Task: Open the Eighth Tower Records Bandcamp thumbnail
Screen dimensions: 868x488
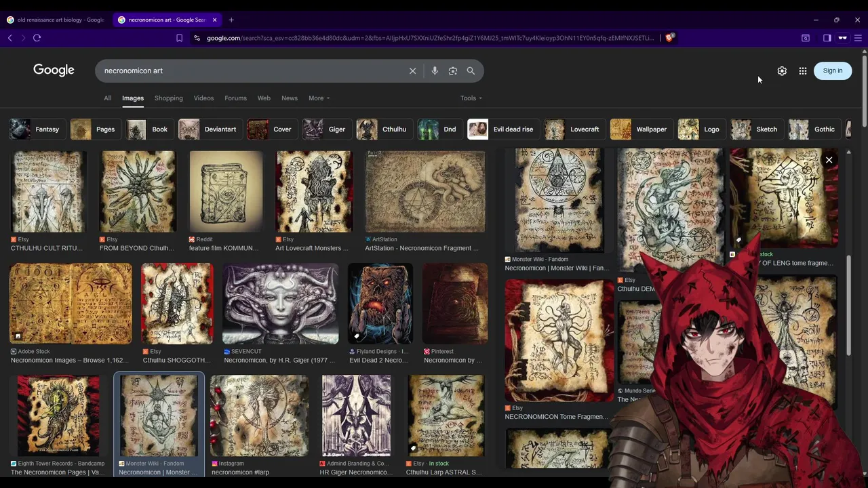Action: click(x=58, y=415)
